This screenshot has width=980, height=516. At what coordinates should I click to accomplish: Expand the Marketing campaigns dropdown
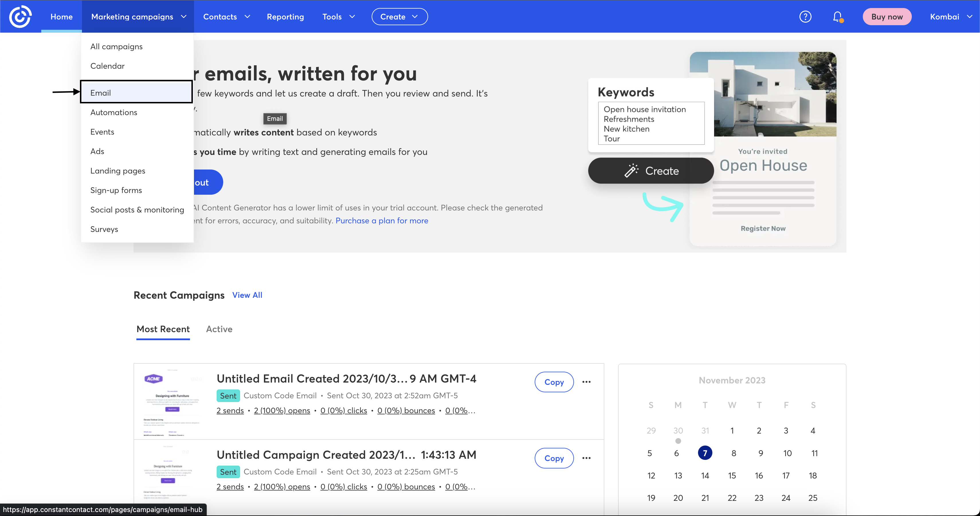(138, 17)
